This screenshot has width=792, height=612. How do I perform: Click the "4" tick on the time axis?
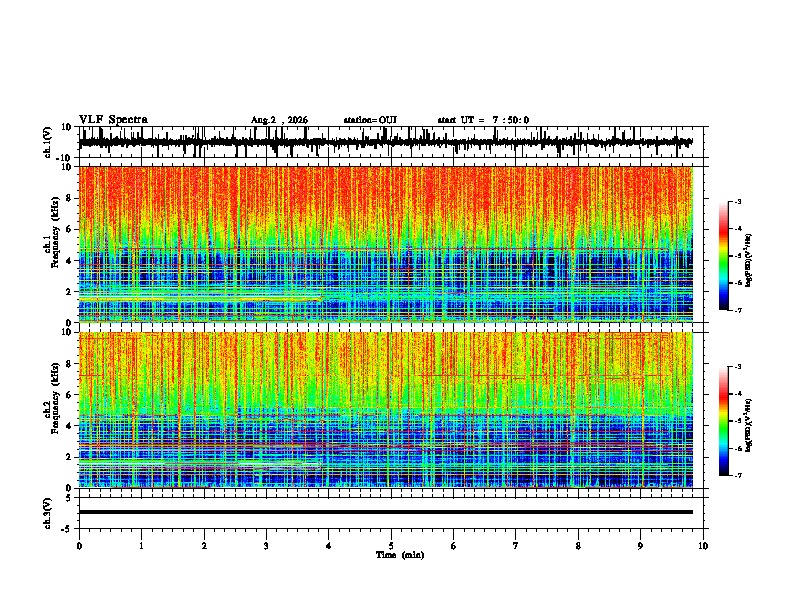click(x=329, y=546)
